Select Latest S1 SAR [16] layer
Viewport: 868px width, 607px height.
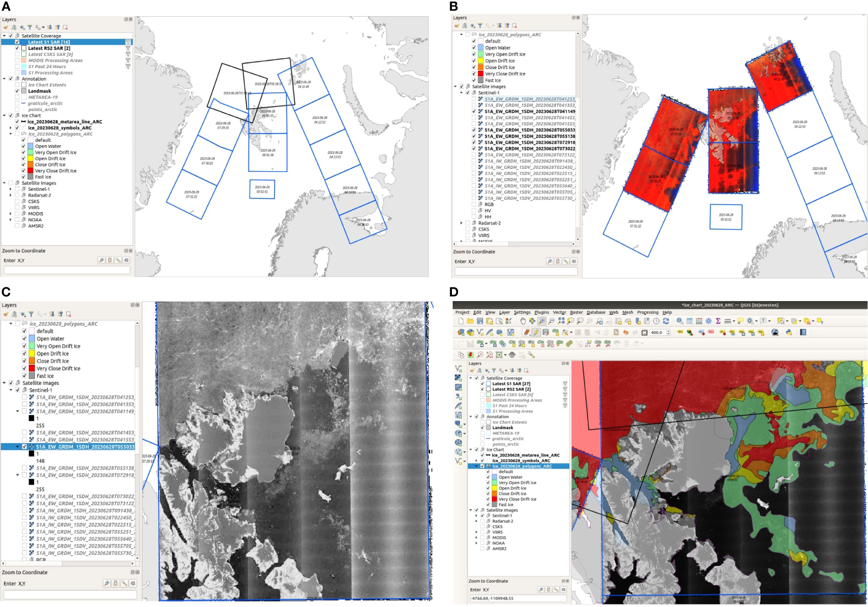click(x=49, y=42)
